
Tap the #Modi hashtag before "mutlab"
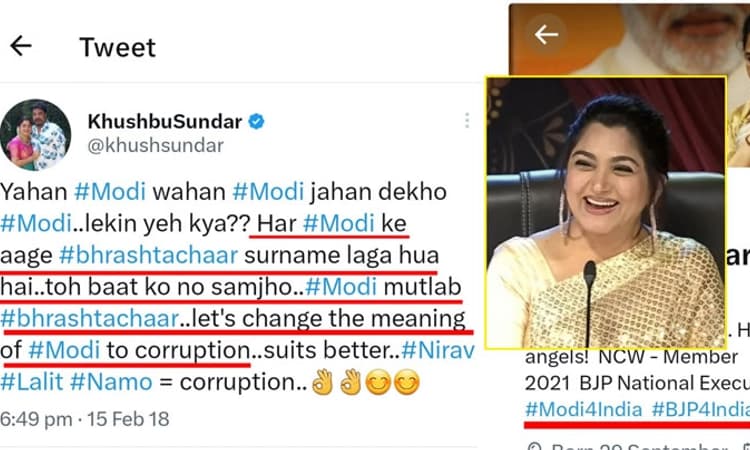point(342,286)
